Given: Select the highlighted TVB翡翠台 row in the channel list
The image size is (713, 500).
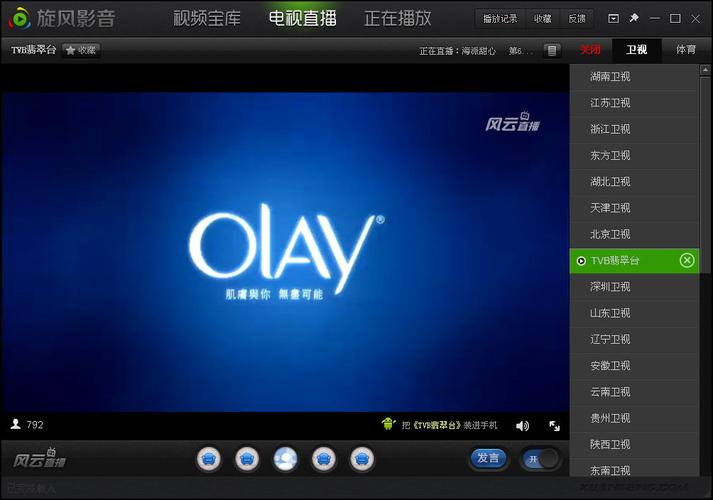Looking at the screenshot, I should tap(634, 261).
